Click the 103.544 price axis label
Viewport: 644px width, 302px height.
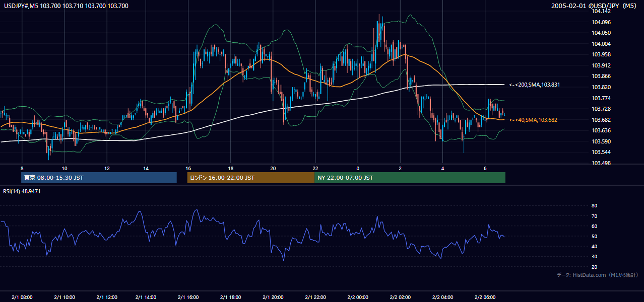(x=602, y=152)
